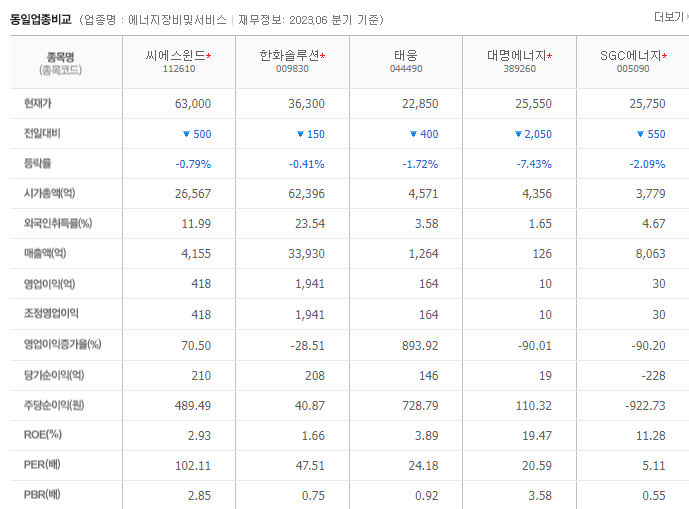Select change rate -7.43%

(534, 164)
